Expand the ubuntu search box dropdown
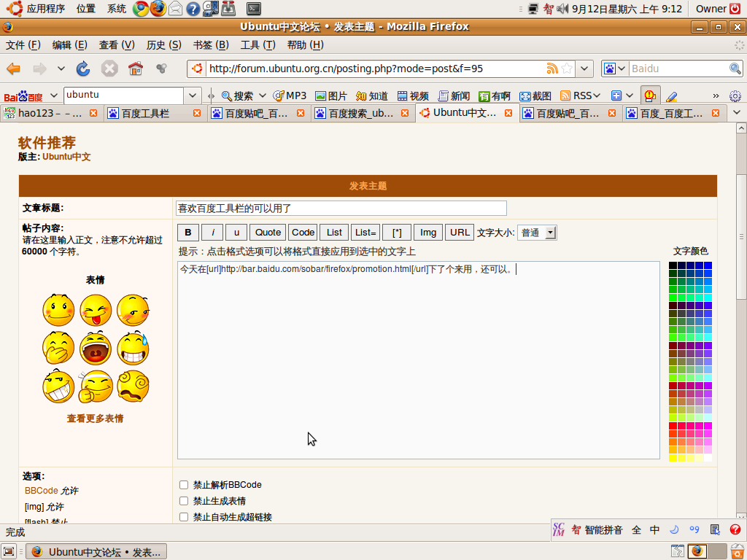Viewport: 747px width, 560px height. (x=193, y=96)
